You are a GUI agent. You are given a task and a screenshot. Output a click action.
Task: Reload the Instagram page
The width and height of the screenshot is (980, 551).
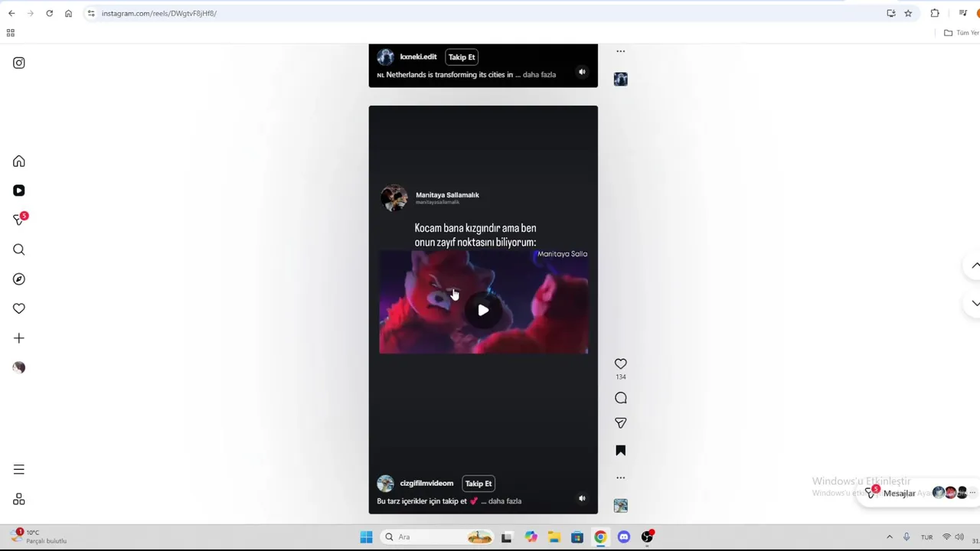(49, 13)
